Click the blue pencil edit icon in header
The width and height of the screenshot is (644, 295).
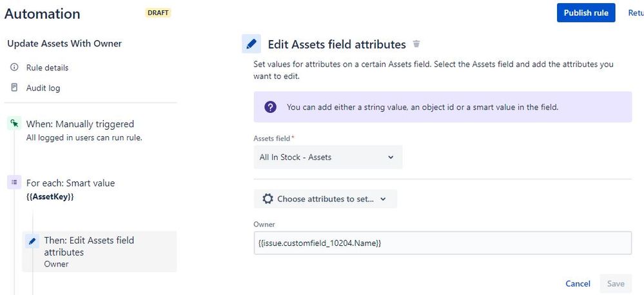pos(251,44)
